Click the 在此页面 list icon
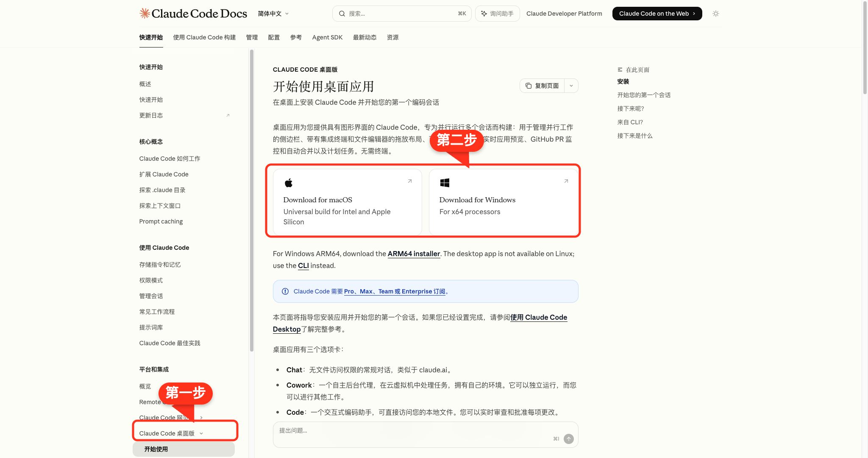 click(620, 70)
